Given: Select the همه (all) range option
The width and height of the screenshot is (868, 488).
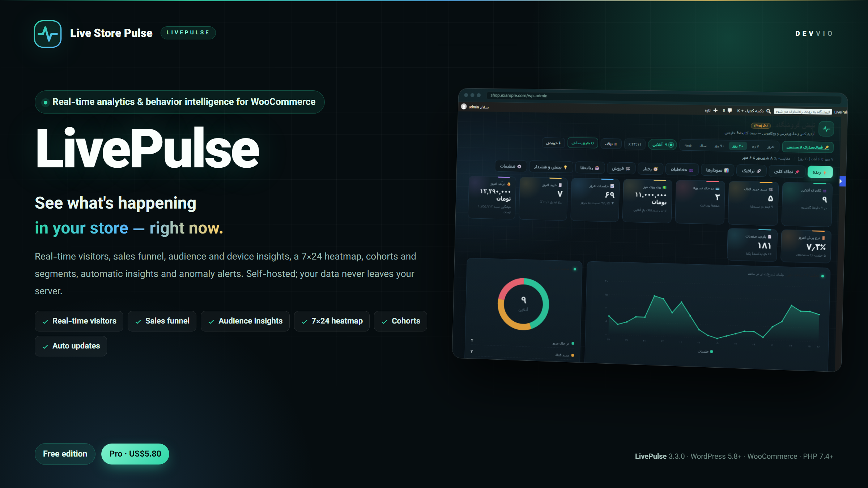Looking at the screenshot, I should [x=688, y=145].
